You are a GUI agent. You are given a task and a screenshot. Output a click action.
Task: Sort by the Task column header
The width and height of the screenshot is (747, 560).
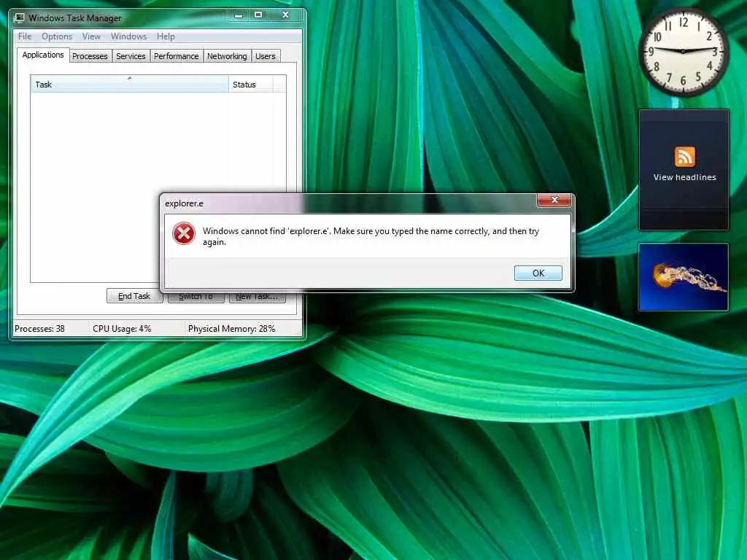(x=130, y=85)
